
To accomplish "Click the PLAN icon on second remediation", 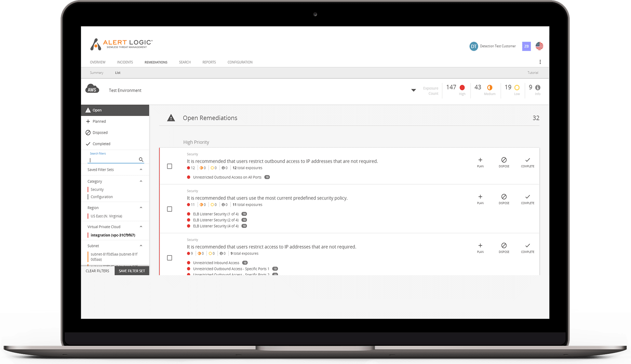I will pyautogui.click(x=480, y=197).
